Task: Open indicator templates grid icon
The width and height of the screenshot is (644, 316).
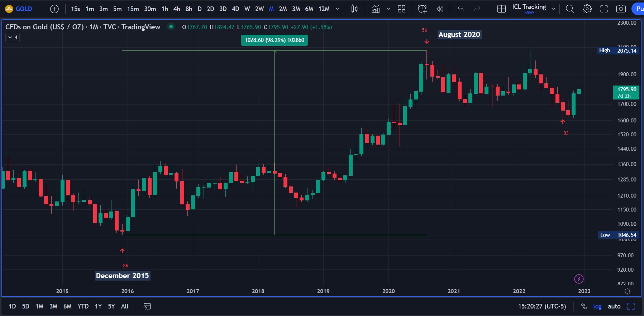Action: (x=401, y=9)
